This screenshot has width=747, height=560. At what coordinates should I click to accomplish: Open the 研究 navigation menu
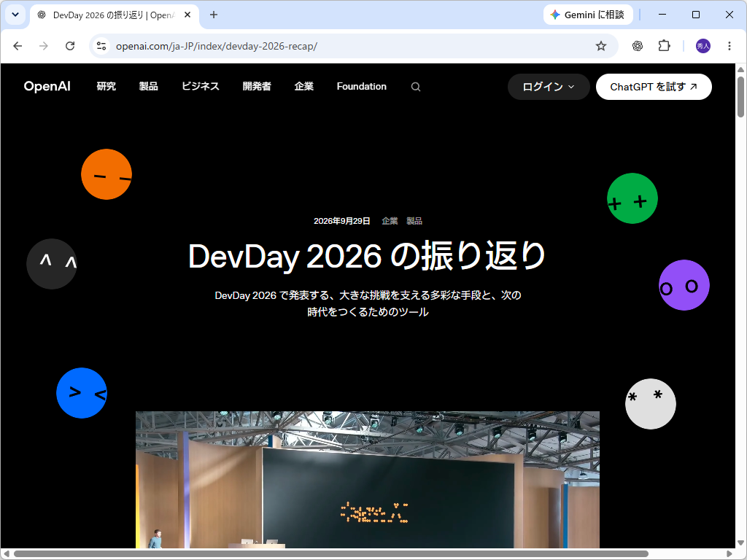(x=107, y=86)
